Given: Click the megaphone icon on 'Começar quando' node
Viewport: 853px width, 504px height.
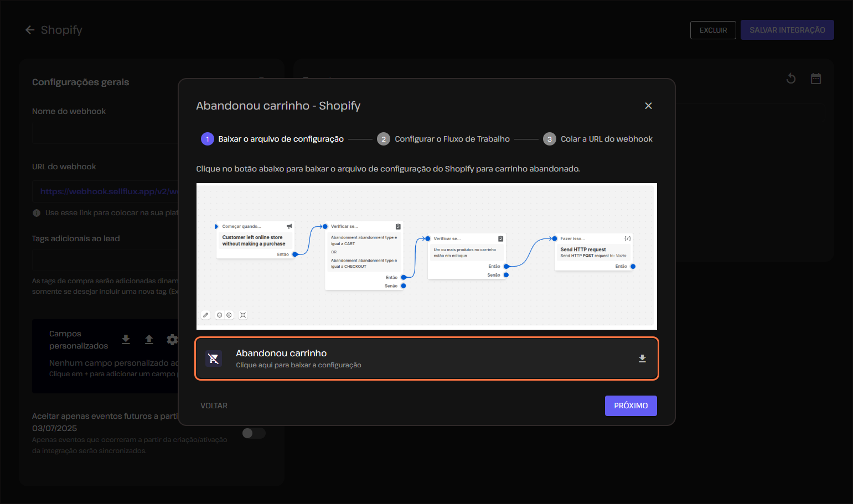Looking at the screenshot, I should (289, 226).
